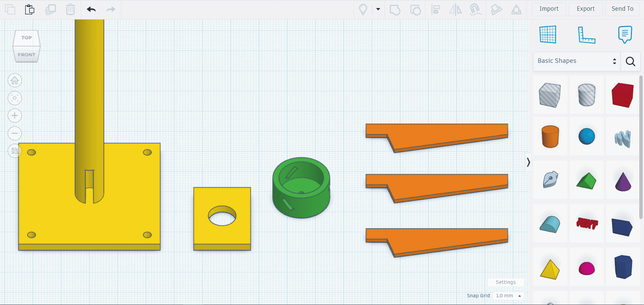The image size is (644, 305).
Task: Open the Notes tool
Action: point(625,34)
